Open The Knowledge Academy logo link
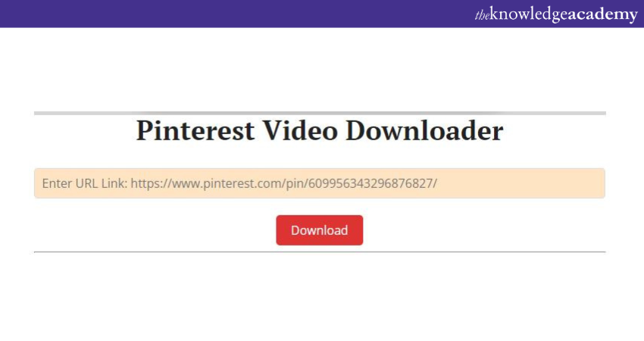Image resolution: width=644 pixels, height=341 pixels. [x=556, y=14]
